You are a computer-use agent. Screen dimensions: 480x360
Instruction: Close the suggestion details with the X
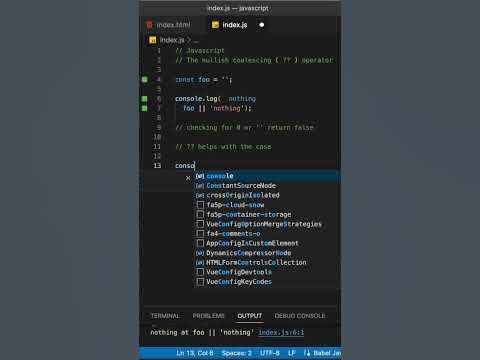pyautogui.click(x=188, y=178)
